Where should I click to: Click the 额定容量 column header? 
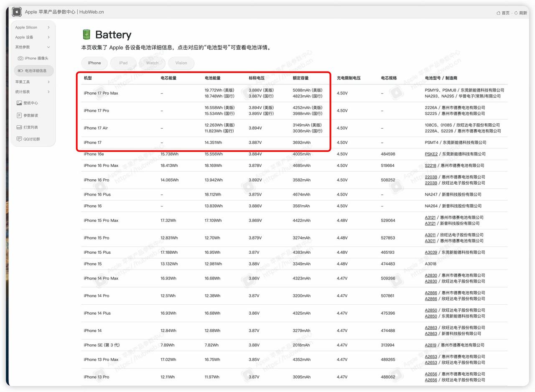tap(301, 78)
